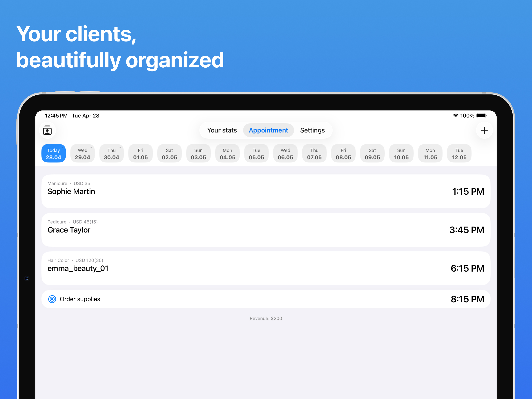Choose Thu 07.05 date chip
This screenshot has height=399, width=532.
pyautogui.click(x=314, y=154)
